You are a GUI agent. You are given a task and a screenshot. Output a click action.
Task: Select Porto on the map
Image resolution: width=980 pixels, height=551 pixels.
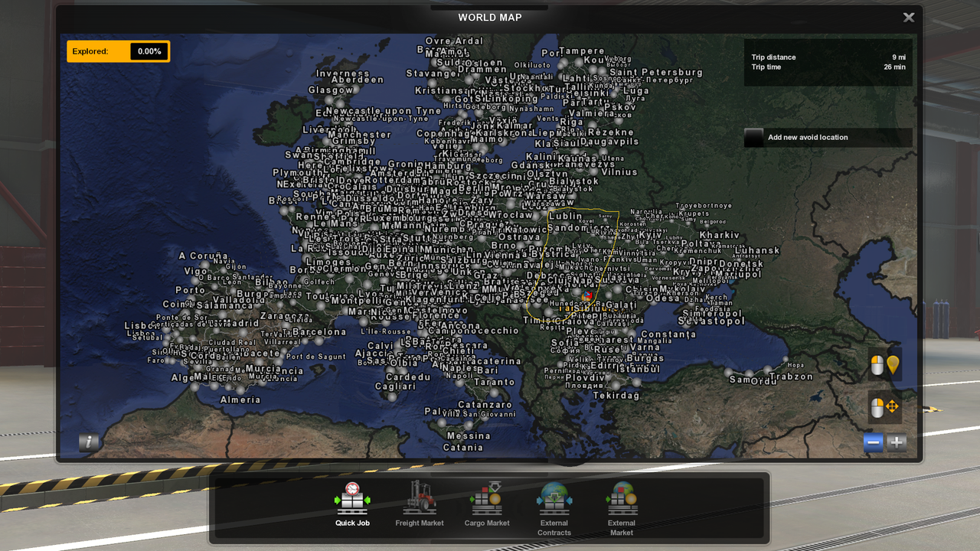coord(191,290)
